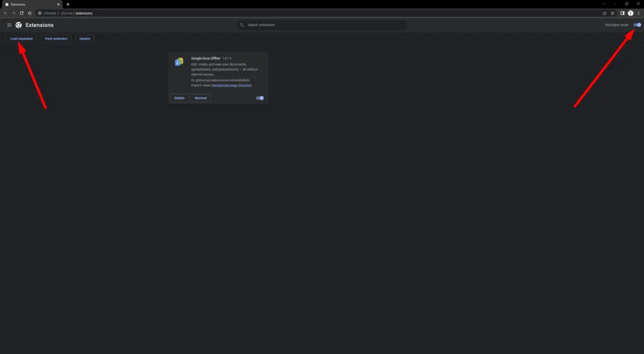Viewport: 644px width, 354px height.
Task: Go to the browser home page icon
Action: click(x=30, y=13)
